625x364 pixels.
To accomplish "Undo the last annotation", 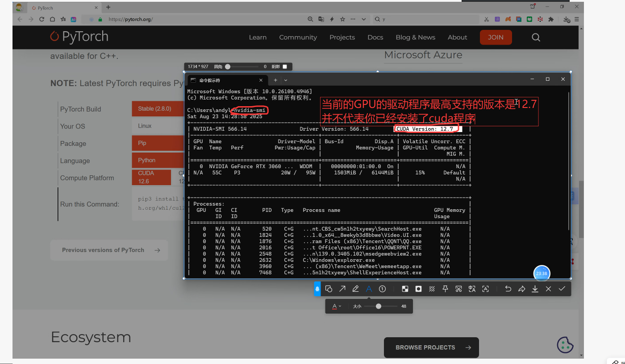I will [508, 289].
